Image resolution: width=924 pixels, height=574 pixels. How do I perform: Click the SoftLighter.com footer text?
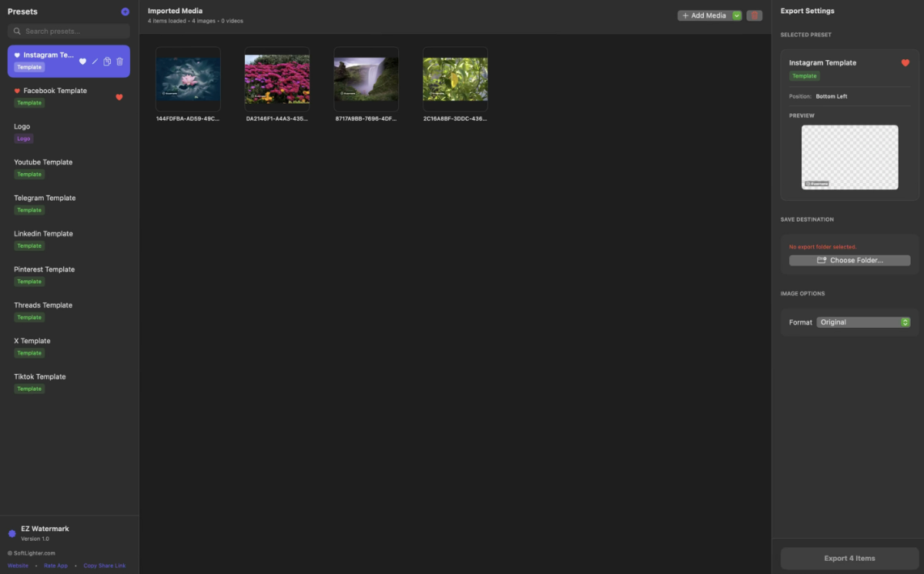click(x=32, y=553)
